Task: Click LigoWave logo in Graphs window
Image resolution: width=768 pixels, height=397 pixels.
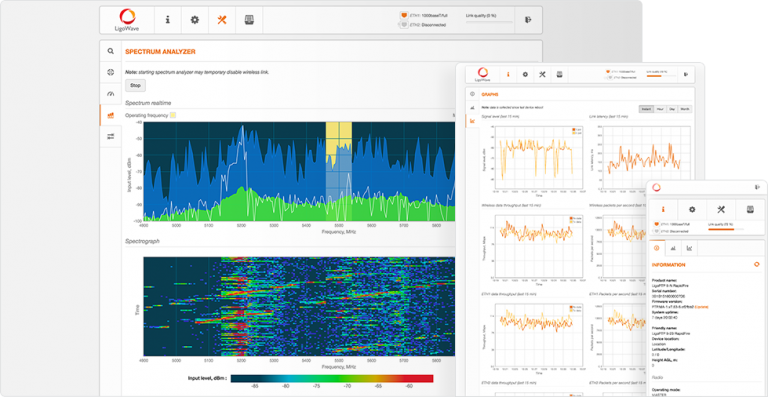Action: point(482,74)
